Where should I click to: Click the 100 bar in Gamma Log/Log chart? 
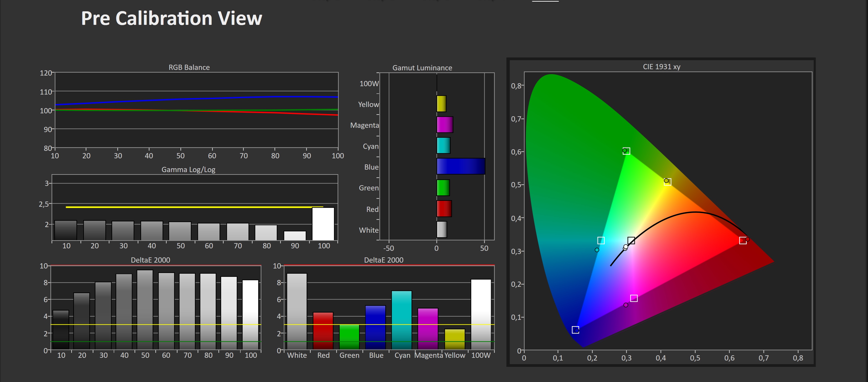click(323, 223)
